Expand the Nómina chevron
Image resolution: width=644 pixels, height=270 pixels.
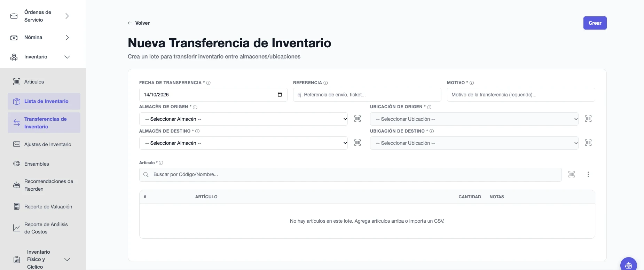(67, 38)
